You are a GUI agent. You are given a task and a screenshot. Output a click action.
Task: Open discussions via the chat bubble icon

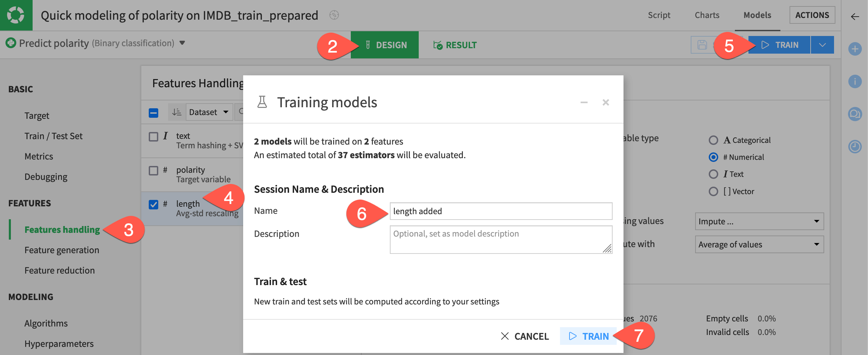855,114
